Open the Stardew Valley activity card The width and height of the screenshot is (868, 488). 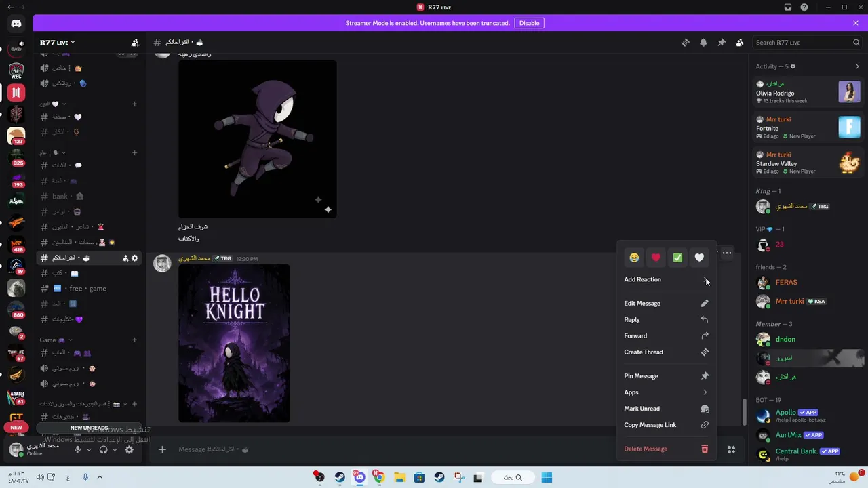[808, 163]
